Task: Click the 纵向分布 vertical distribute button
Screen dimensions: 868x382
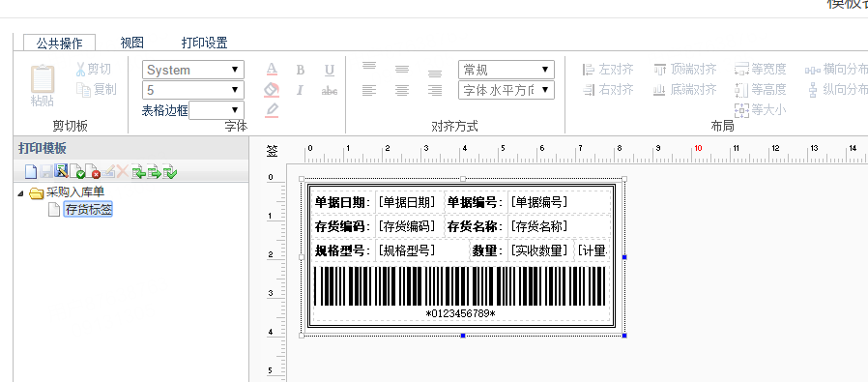Action: coord(838,90)
